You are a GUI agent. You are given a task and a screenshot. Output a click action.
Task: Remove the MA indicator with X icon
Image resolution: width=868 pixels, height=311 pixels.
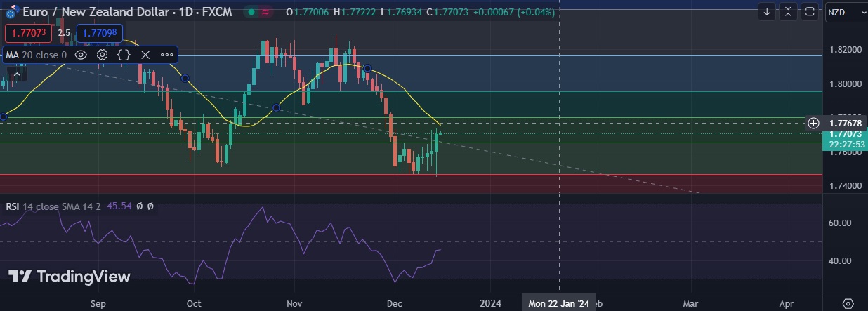145,55
